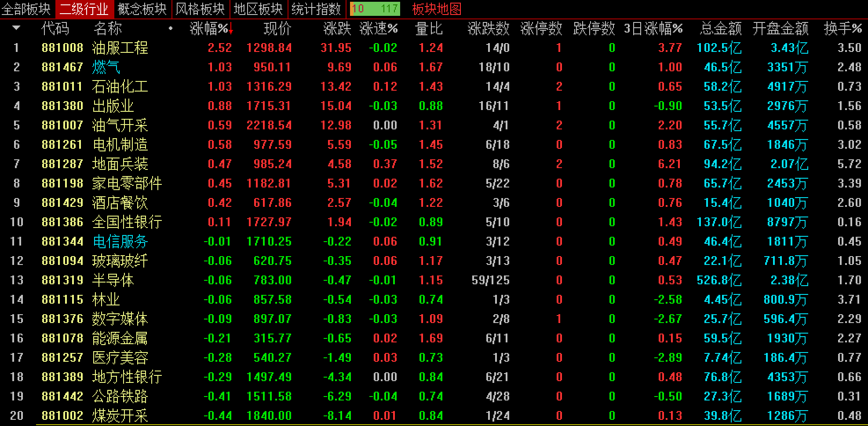Screen dimensions: 868x426
Task: Sort by 涨停数 column header
Action: 541,29
